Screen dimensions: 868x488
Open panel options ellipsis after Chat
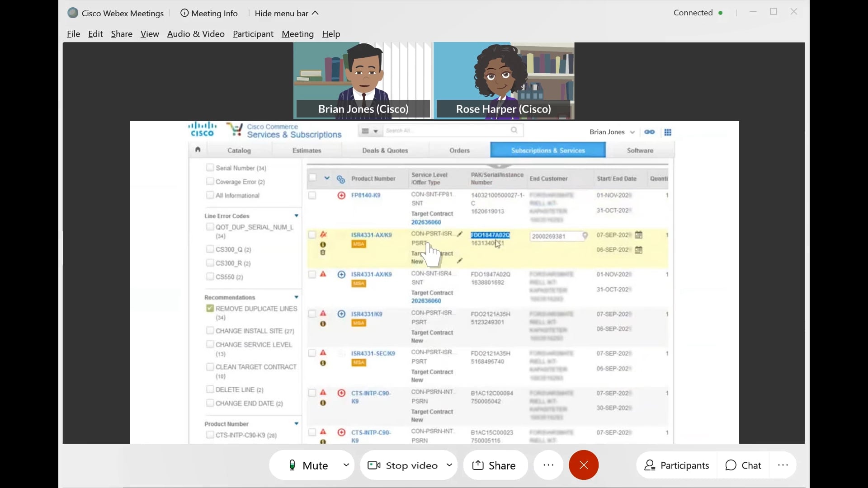(x=783, y=465)
